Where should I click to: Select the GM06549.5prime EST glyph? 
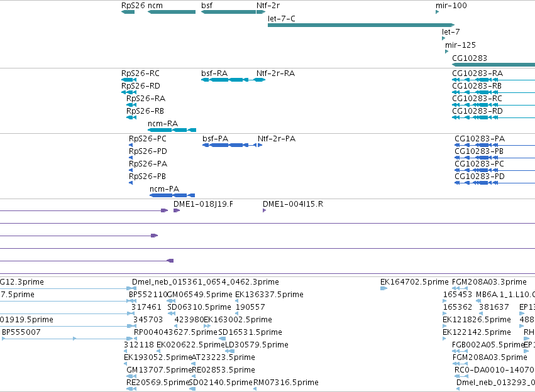tap(171, 301)
